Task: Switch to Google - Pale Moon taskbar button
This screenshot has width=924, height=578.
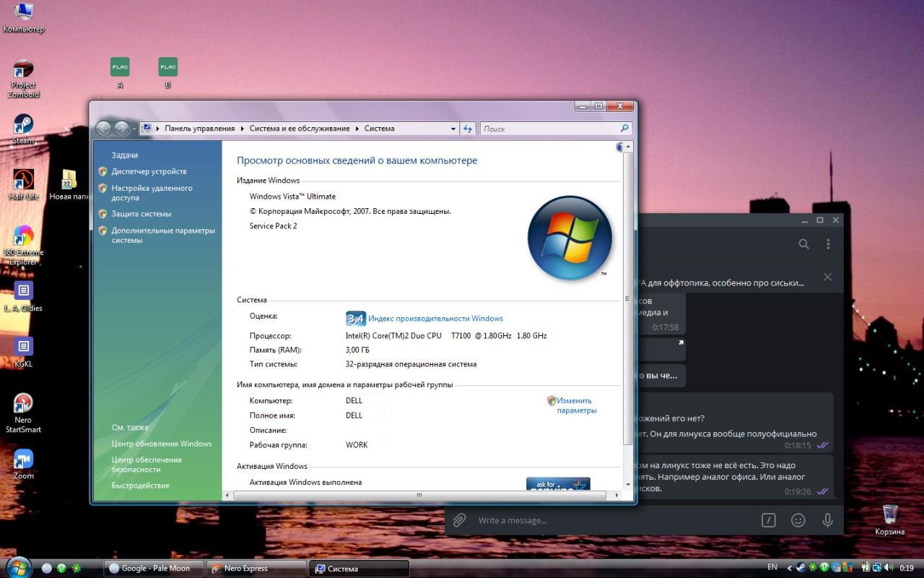Action: tap(154, 569)
